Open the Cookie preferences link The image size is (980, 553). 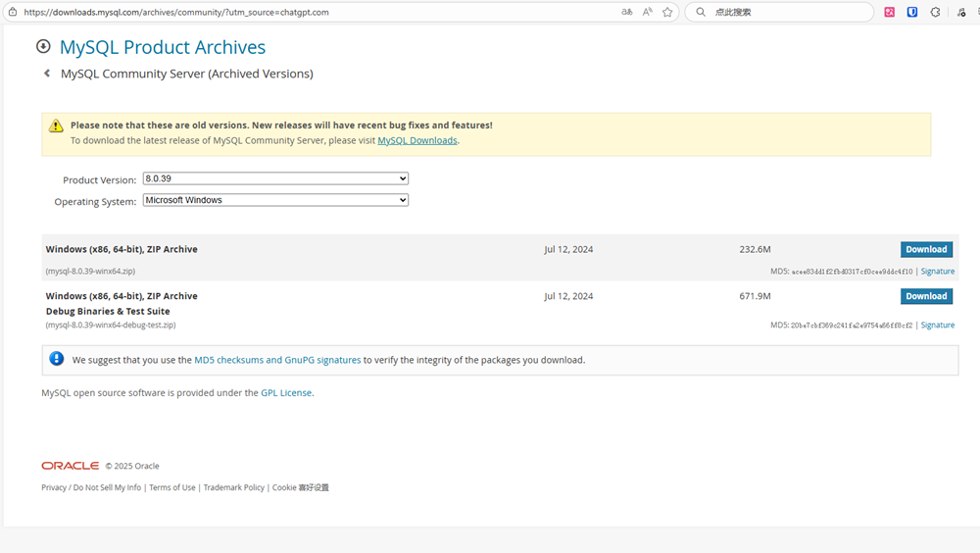point(301,487)
